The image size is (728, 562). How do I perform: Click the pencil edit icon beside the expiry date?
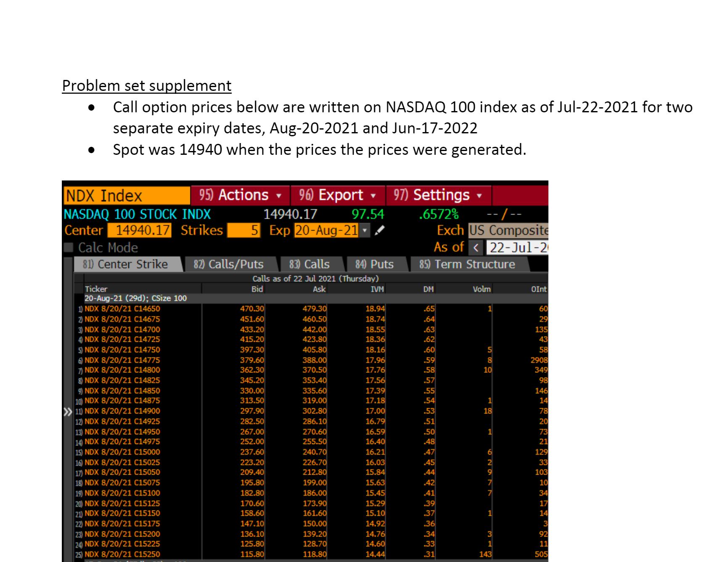[x=379, y=231]
